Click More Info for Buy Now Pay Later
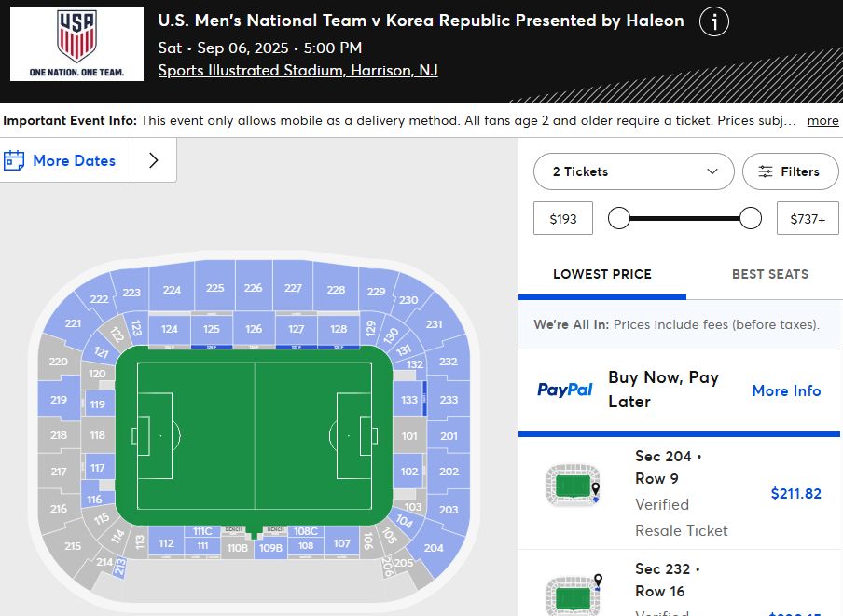The width and height of the screenshot is (843, 616). click(786, 390)
